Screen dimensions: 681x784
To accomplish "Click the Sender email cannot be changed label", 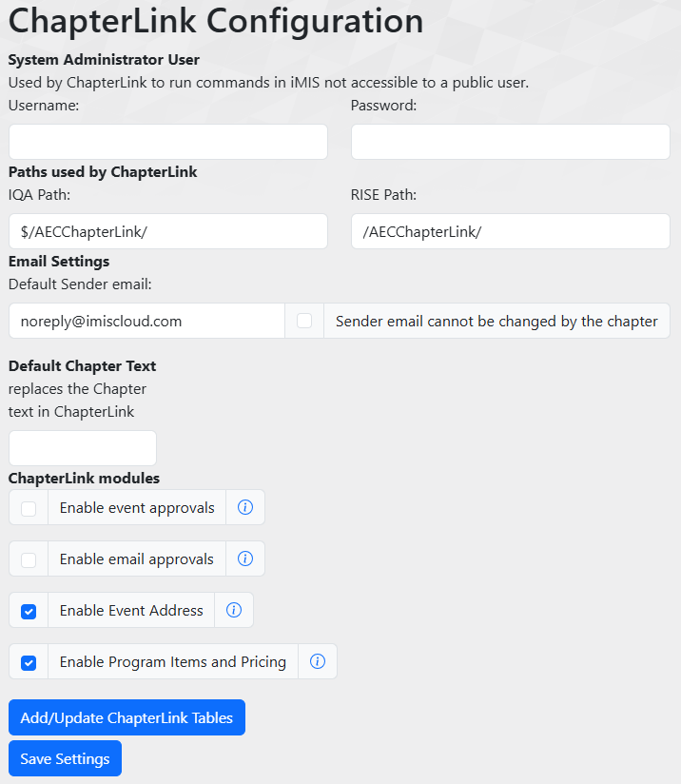I will 496,322.
